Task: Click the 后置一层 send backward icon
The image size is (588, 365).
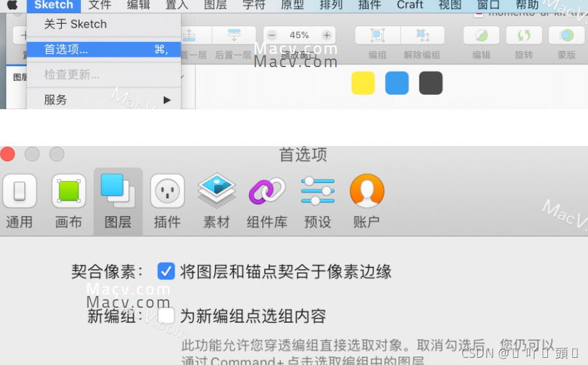Action: pos(234,36)
